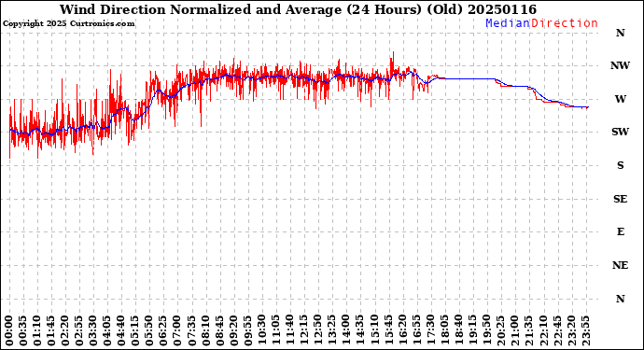Click the '08:10' time axis label

click(x=205, y=330)
